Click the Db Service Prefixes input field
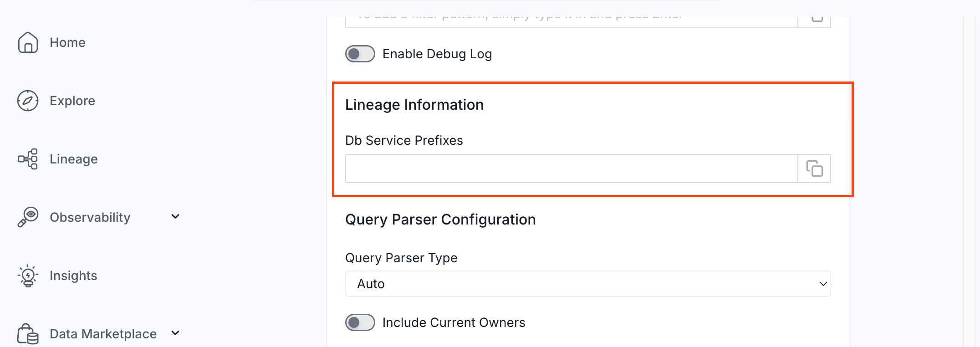 click(x=572, y=168)
